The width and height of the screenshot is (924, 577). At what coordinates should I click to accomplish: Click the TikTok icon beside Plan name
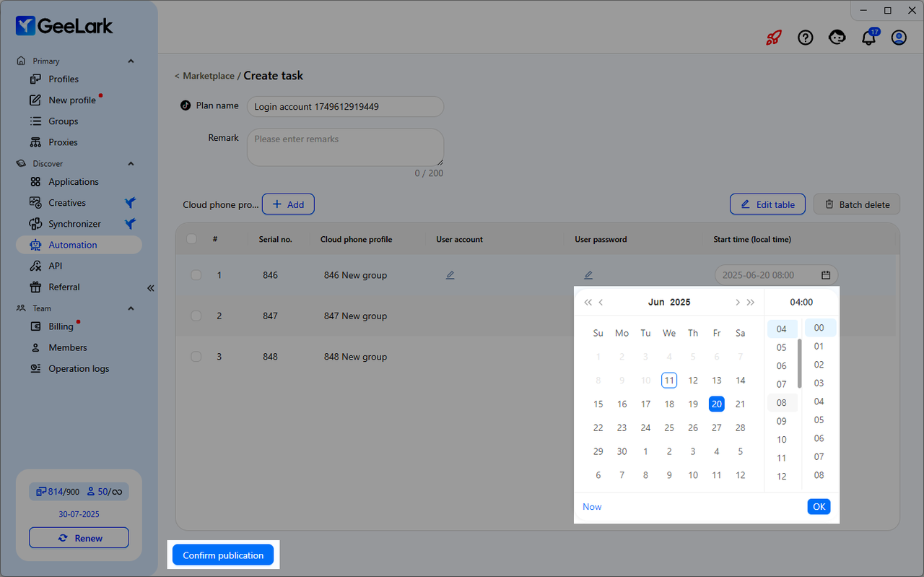pos(186,105)
